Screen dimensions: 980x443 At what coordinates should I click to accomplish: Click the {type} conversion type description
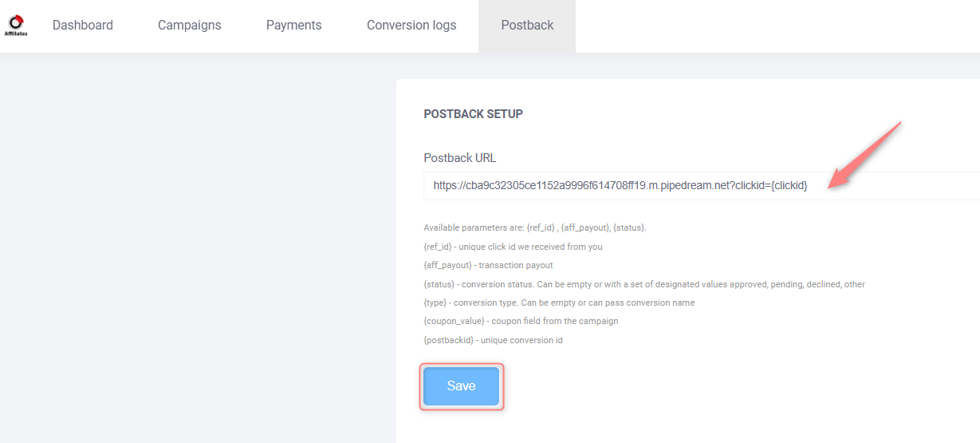pyautogui.click(x=559, y=303)
